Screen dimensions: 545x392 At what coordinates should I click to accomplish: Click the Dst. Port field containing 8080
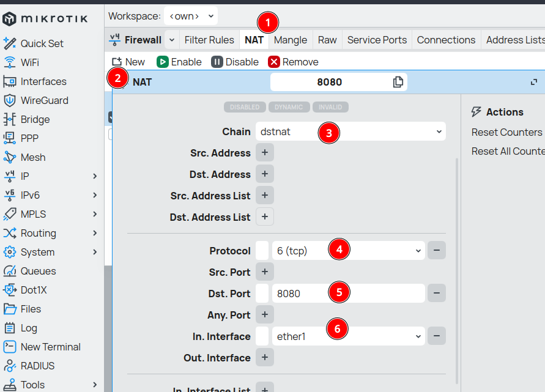coord(348,293)
